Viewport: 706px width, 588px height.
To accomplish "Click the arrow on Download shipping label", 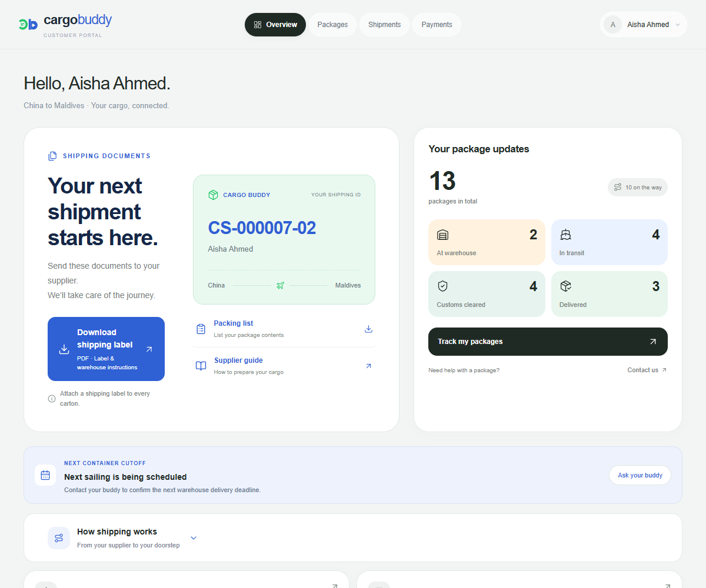I will point(149,349).
